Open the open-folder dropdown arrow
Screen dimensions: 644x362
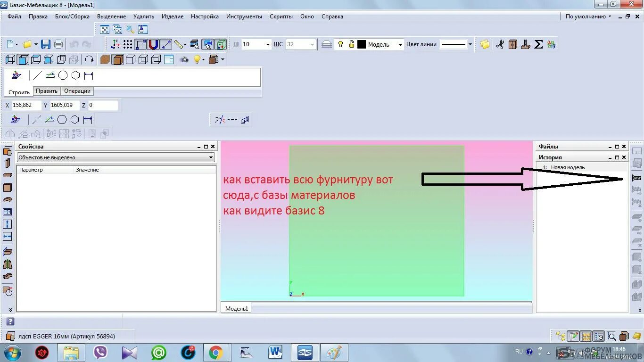click(36, 44)
